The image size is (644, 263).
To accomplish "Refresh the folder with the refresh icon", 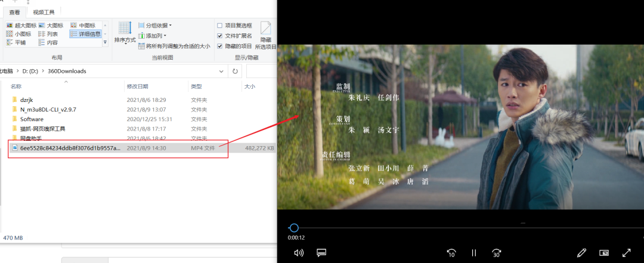I will click(235, 71).
